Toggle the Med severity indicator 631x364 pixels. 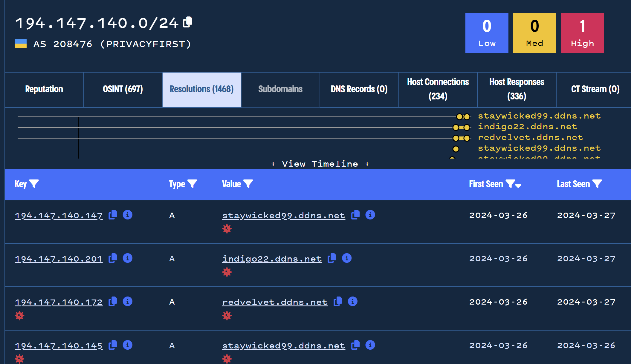click(x=534, y=33)
